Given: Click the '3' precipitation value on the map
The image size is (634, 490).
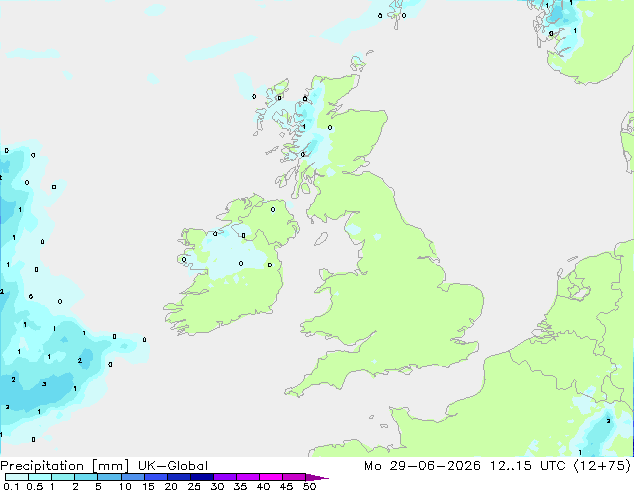Looking at the screenshot, I should [44, 384].
